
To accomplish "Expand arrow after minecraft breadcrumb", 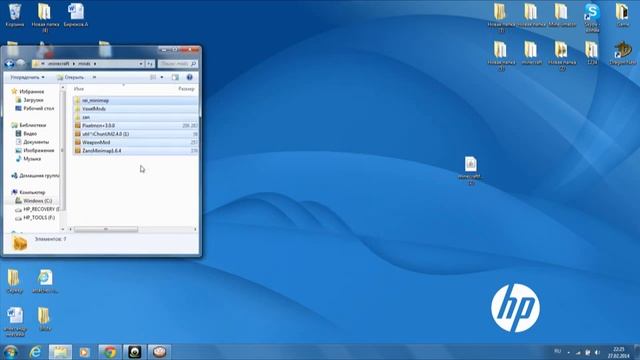I will 74,64.
